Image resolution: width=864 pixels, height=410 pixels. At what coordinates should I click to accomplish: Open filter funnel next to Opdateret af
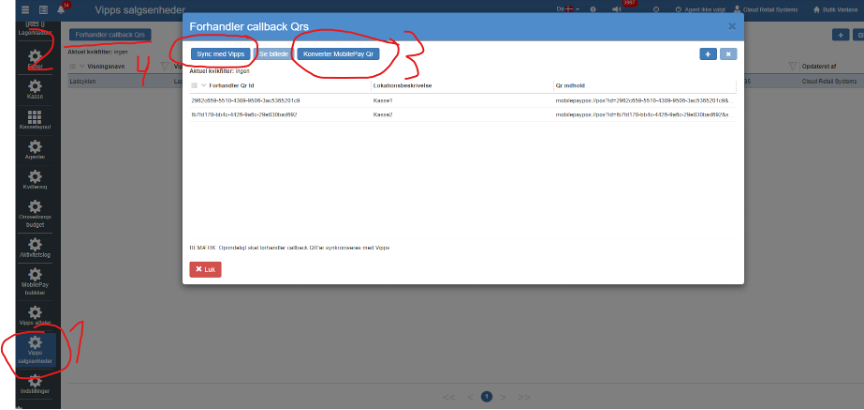pos(792,66)
